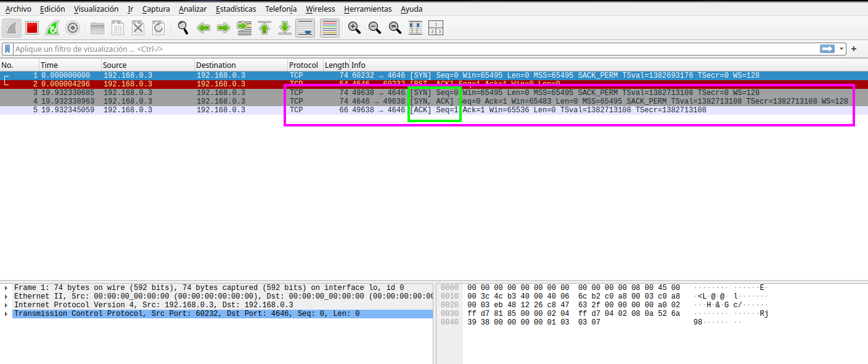Open the Captura menu
Viewport: 868px width, 364px height.
pyautogui.click(x=156, y=9)
